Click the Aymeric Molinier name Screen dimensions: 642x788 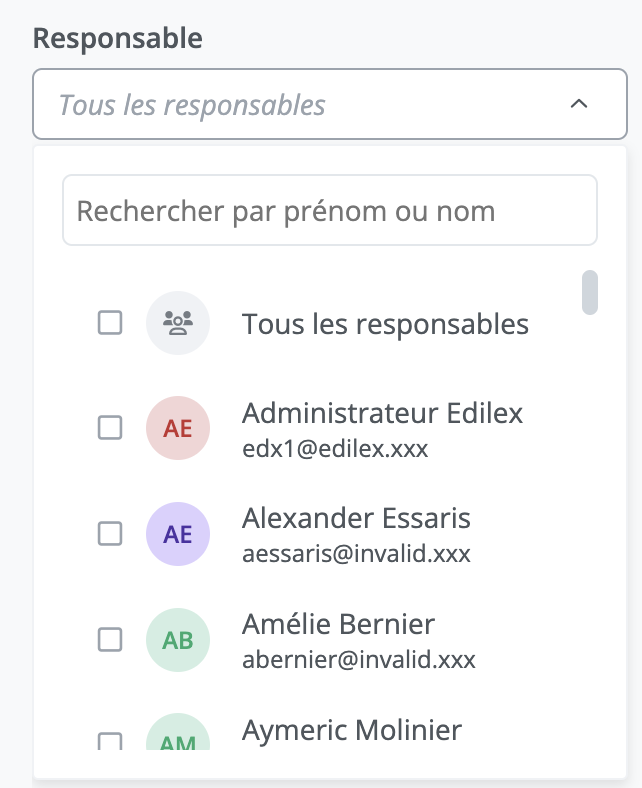pos(352,730)
